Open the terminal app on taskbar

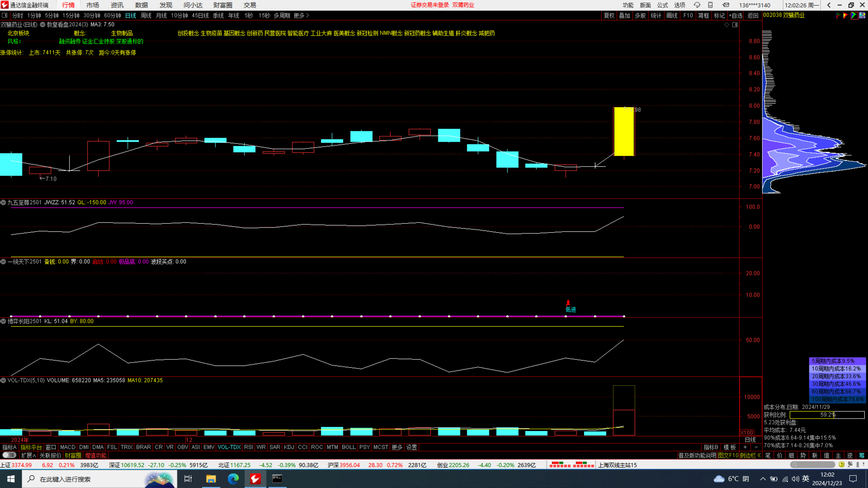point(277,479)
